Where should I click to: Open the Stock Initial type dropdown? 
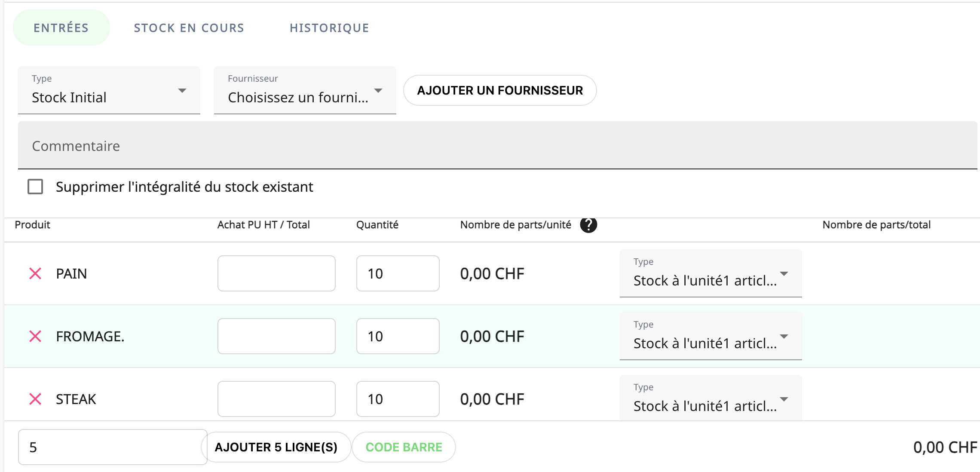pyautogui.click(x=109, y=91)
